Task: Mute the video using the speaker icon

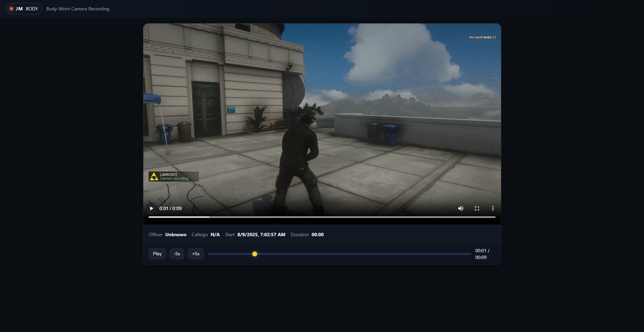Action: click(x=461, y=208)
